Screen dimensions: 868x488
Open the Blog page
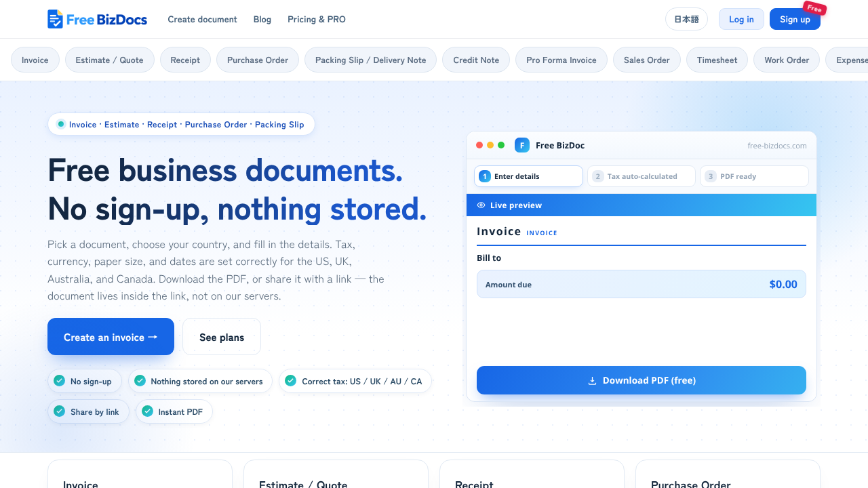tap(262, 19)
